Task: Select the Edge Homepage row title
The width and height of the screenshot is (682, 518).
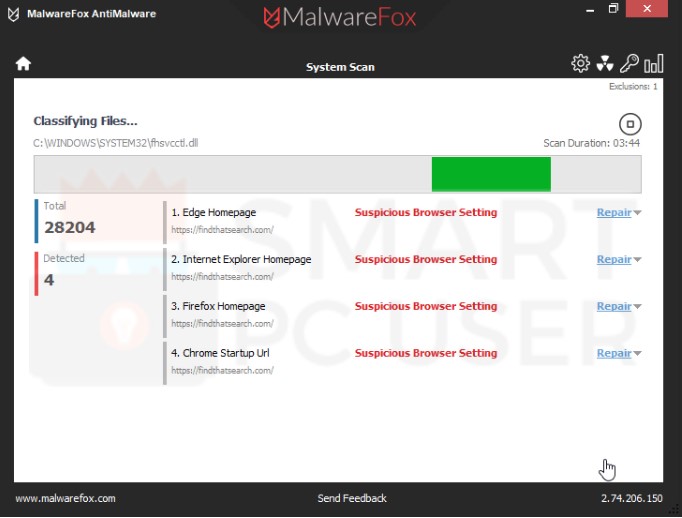Action: pos(214,212)
